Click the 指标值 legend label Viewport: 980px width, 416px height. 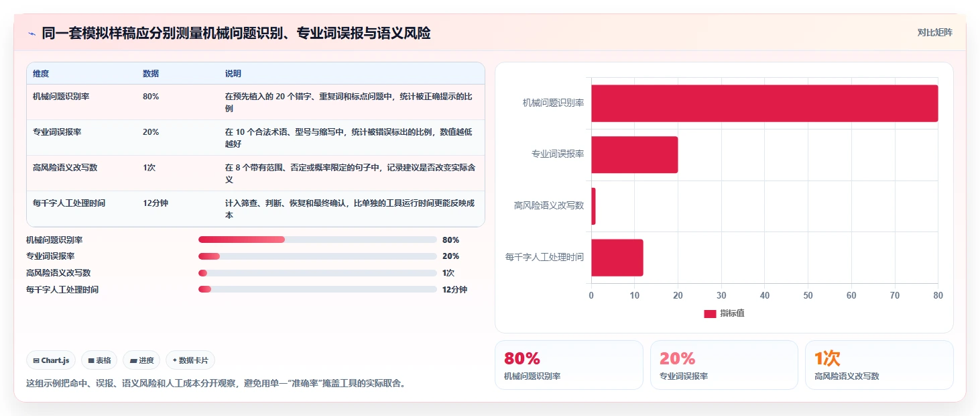click(x=732, y=314)
